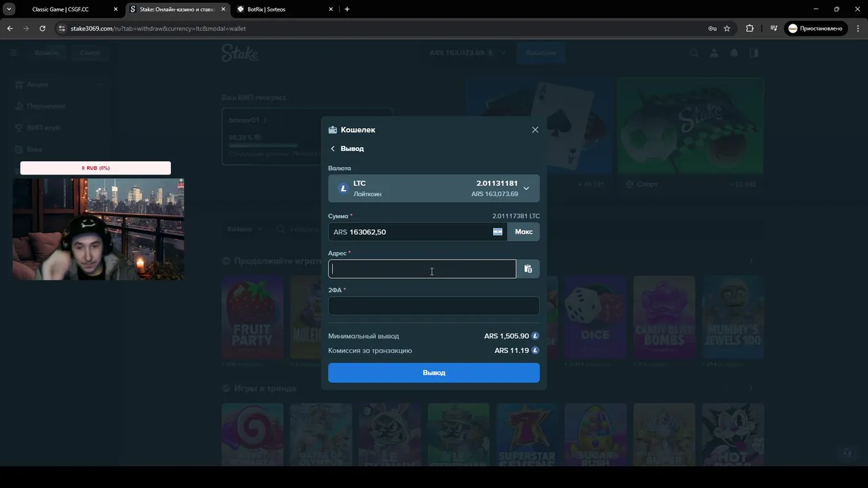Click the search icon in page header
868x488 pixels.
pos(694,53)
